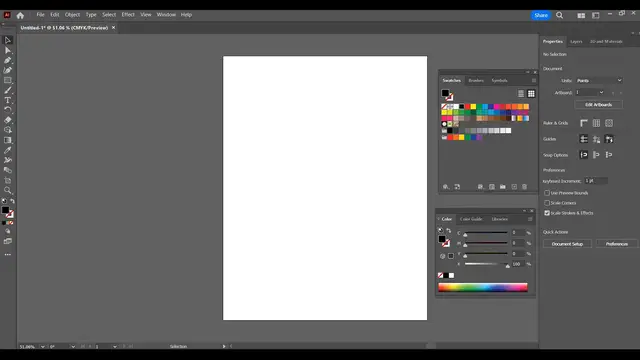Click the C slider in Color panel
The image size is (640, 360).
pos(486,233)
